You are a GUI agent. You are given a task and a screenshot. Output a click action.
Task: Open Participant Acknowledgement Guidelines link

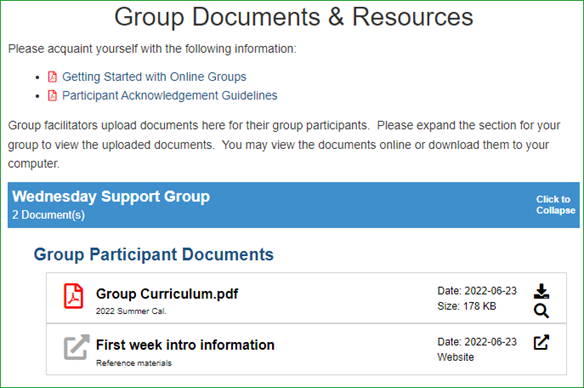[x=169, y=96]
